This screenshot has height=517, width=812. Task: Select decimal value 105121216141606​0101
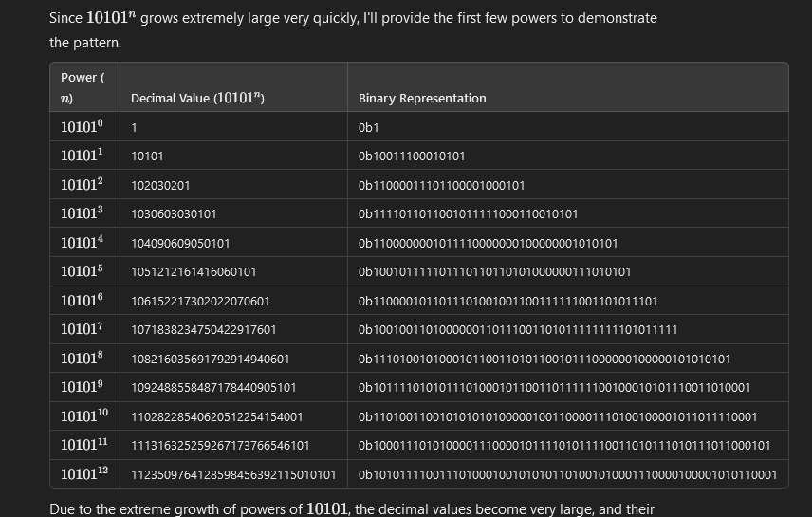pos(194,272)
